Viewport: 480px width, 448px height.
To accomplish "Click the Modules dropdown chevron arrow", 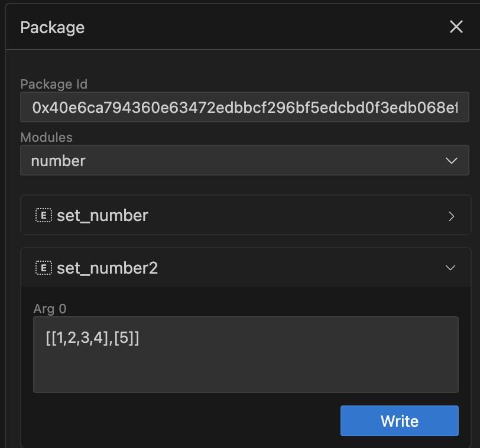I will [x=451, y=161].
